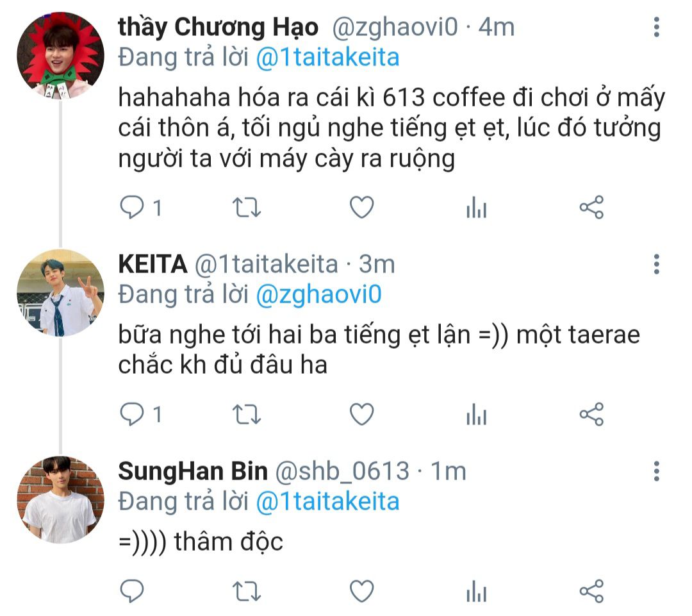Image resolution: width=692 pixels, height=616 pixels.
Task: Open thầy Chương Hạo's profile picture
Action: pos(60,55)
